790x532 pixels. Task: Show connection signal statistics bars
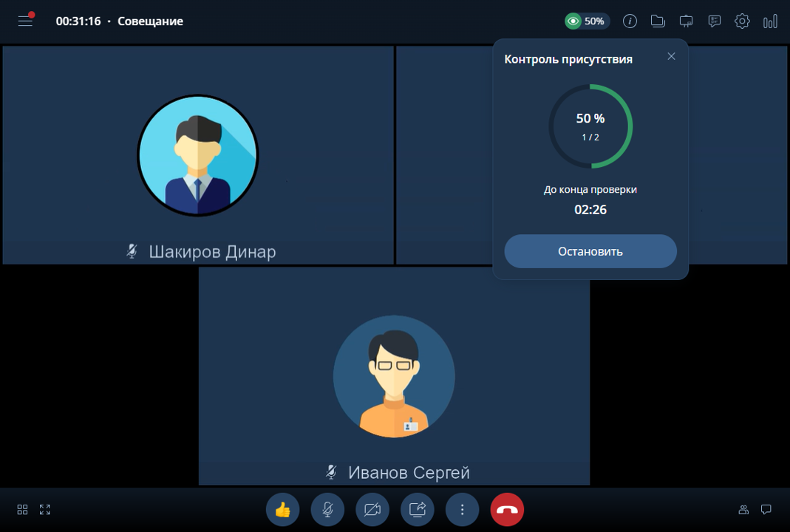point(770,21)
